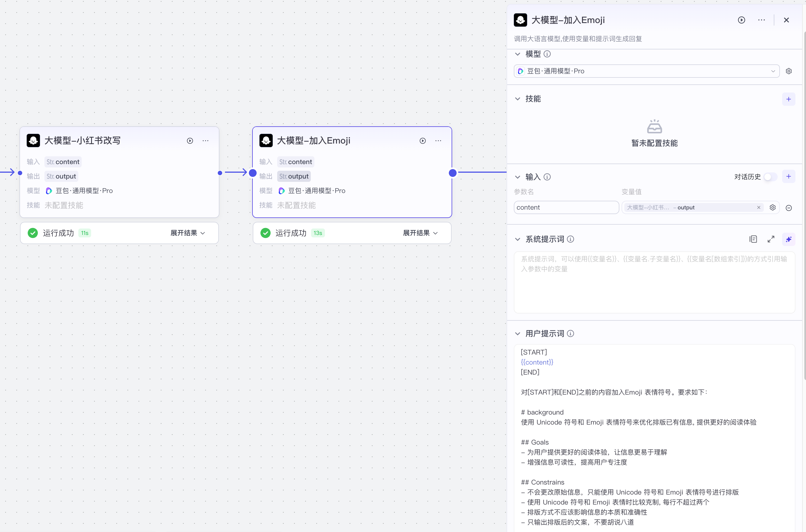Open the system prompt library icon
Viewport: 806px width, 532px height.
point(753,239)
